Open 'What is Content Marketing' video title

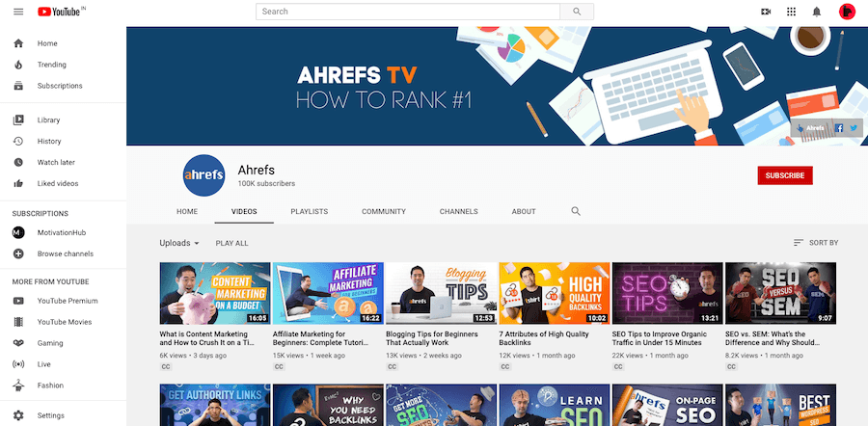coord(207,338)
